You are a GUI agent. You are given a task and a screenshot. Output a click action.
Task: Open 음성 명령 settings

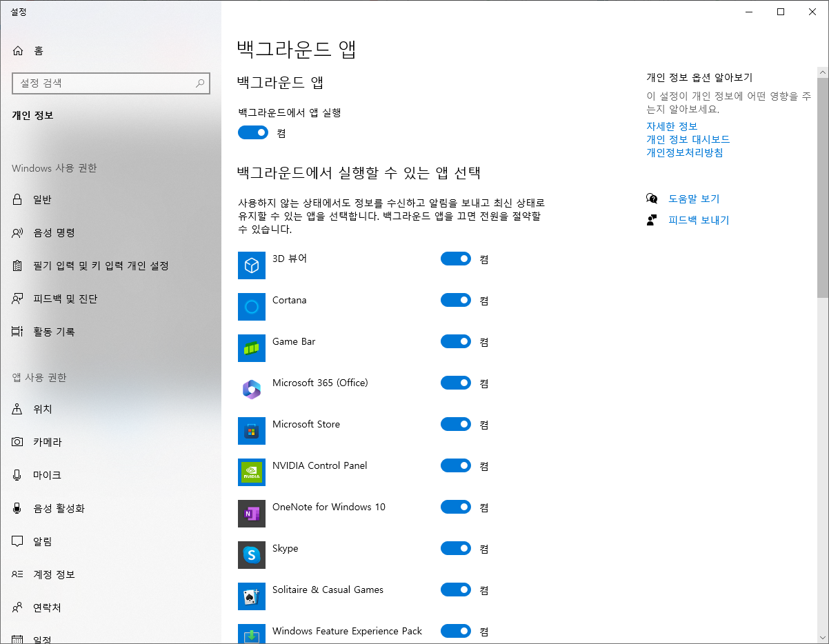[x=110, y=233]
